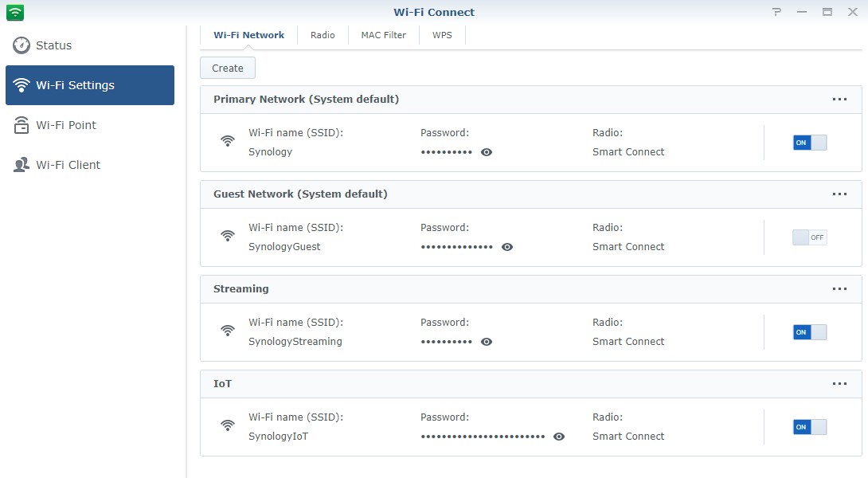Turn off the Primary Network switch

coord(810,143)
